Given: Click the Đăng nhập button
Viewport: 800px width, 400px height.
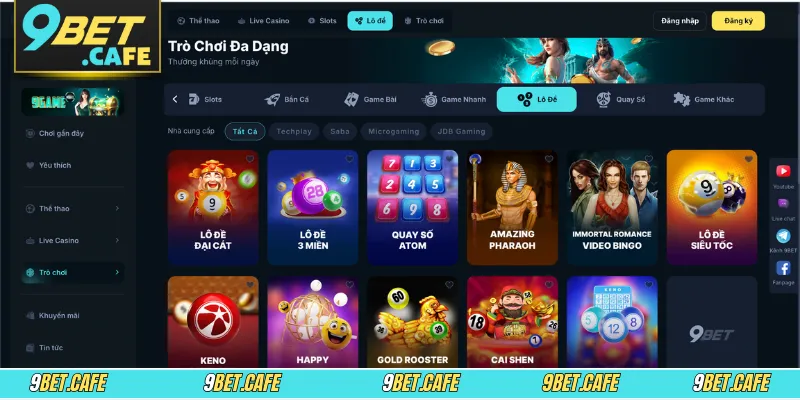Looking at the screenshot, I should point(680,21).
